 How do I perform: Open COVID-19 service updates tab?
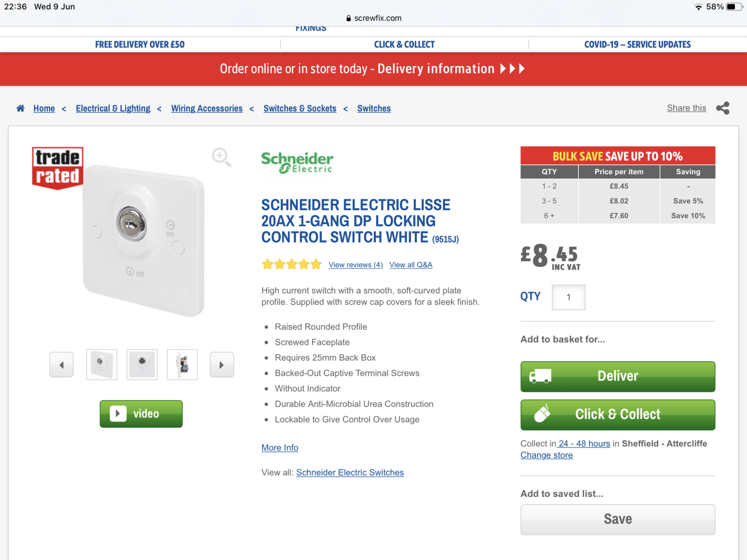[637, 44]
